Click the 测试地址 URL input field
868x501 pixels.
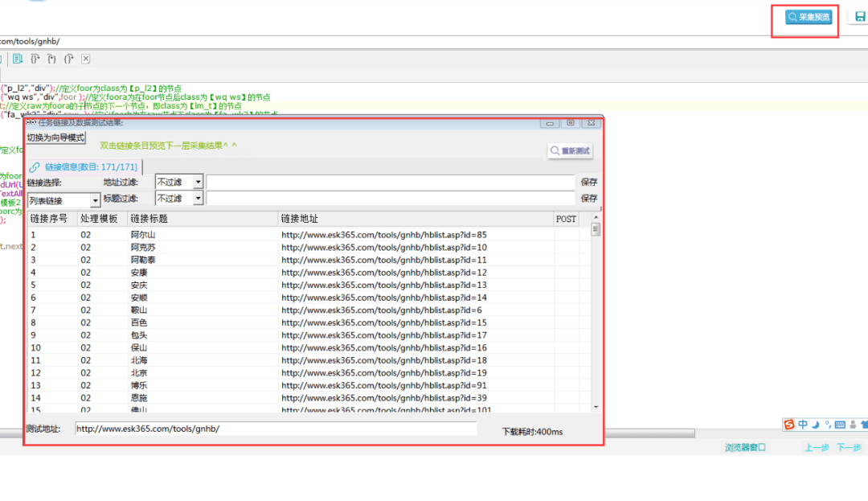coord(276,429)
